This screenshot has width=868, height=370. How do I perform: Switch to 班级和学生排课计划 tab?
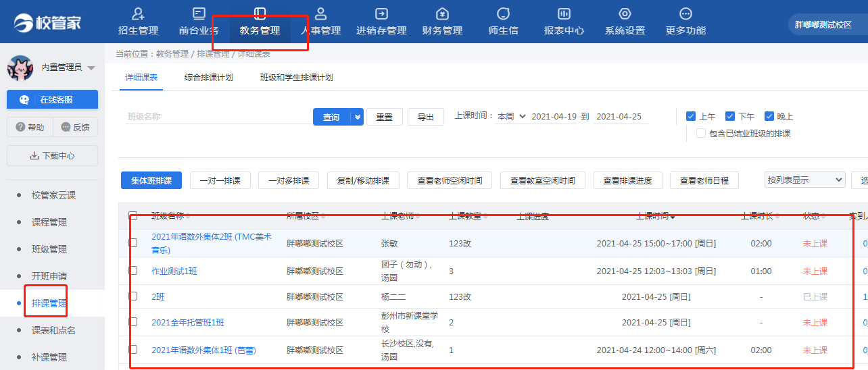click(x=296, y=78)
